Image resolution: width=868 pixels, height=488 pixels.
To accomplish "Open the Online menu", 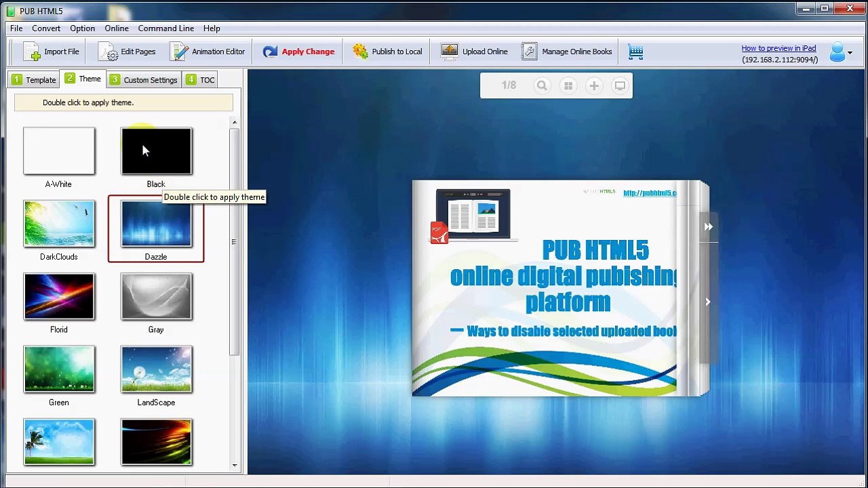I will click(117, 28).
